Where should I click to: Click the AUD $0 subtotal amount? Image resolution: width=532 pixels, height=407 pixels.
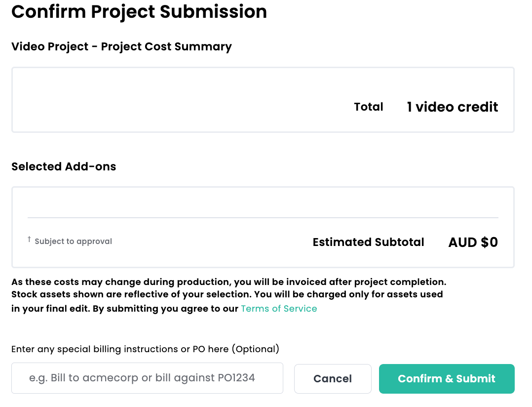tap(473, 243)
